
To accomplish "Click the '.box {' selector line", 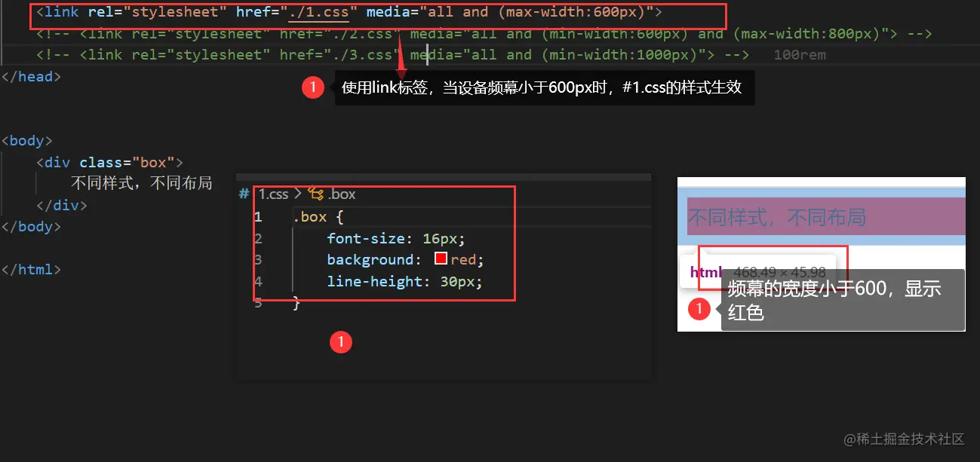I will [x=318, y=217].
